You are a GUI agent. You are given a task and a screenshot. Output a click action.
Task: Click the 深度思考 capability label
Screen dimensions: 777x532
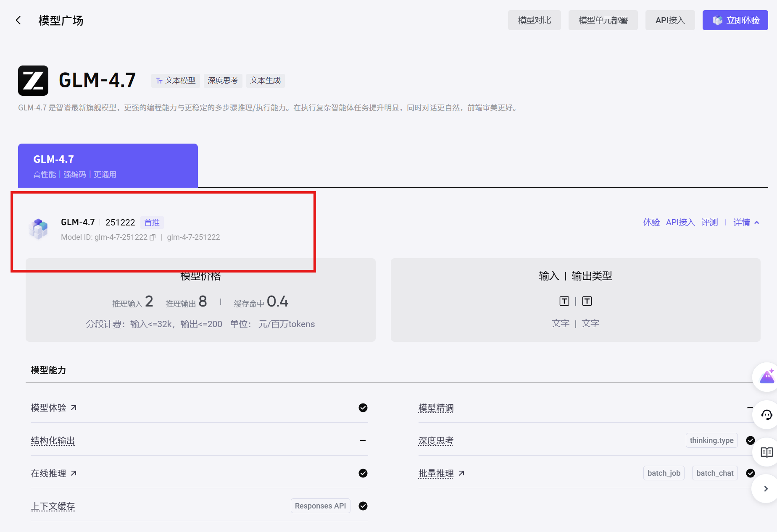click(436, 440)
